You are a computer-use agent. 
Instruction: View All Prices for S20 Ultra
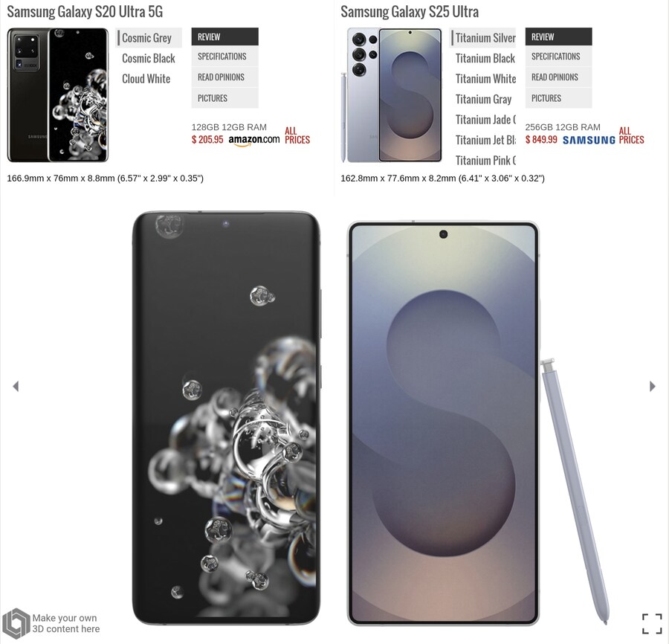pos(297,135)
